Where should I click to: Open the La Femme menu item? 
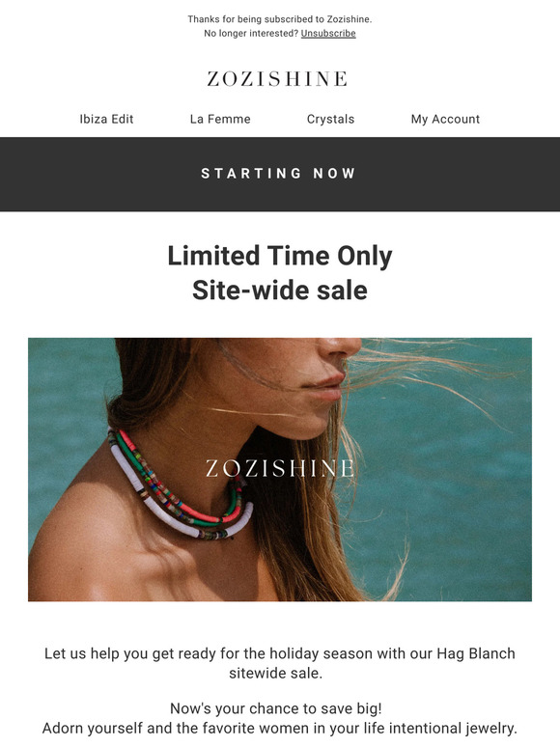[220, 119]
